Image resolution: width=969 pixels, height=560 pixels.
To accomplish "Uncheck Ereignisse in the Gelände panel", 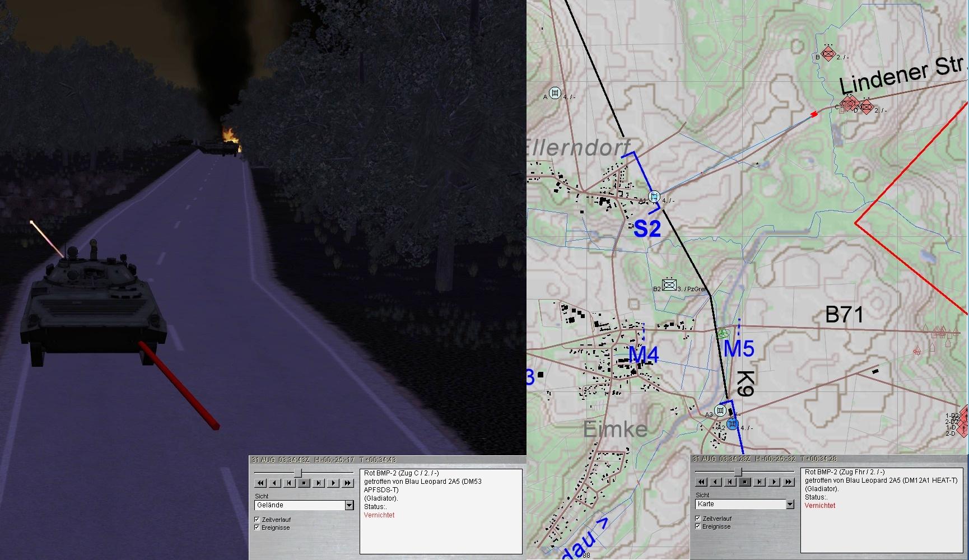I will tap(257, 528).
